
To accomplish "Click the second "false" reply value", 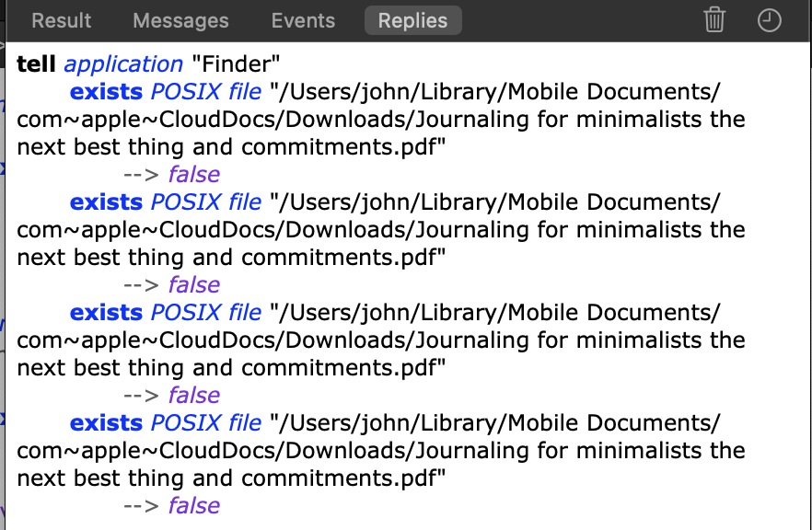I will (x=194, y=285).
